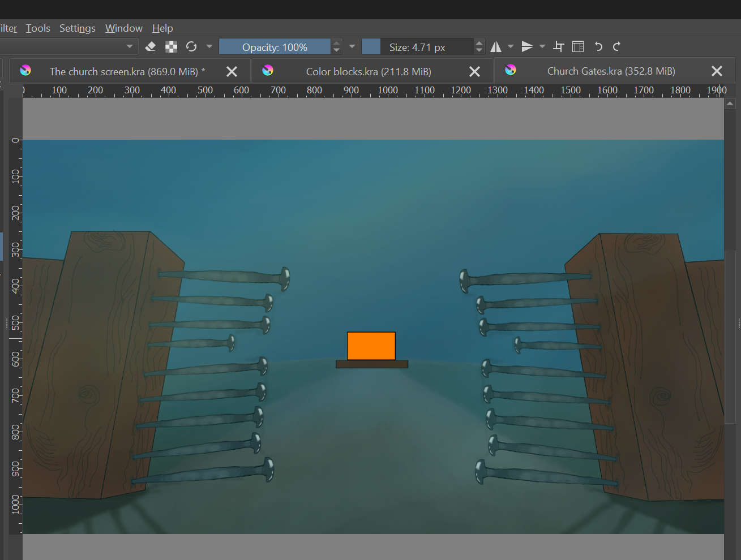Open the Settings menu
Screen dimensions: 741x560
tap(77, 28)
